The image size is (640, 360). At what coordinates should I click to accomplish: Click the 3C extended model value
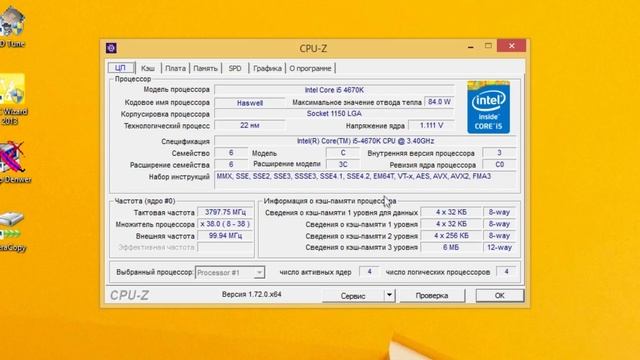343,164
